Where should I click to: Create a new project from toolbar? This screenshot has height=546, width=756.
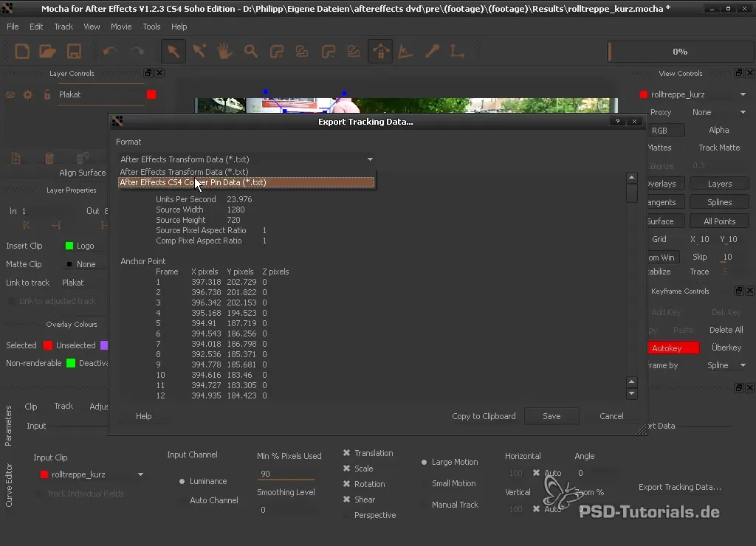pos(22,51)
